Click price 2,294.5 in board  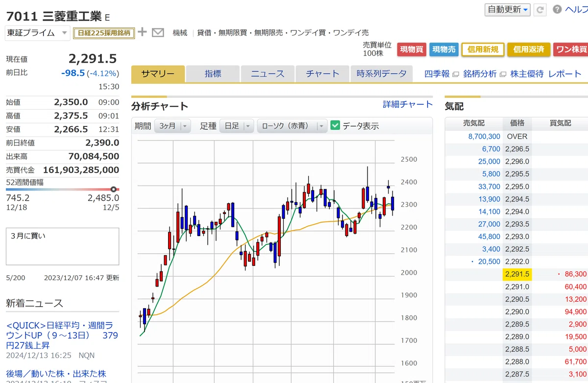pyautogui.click(x=517, y=199)
